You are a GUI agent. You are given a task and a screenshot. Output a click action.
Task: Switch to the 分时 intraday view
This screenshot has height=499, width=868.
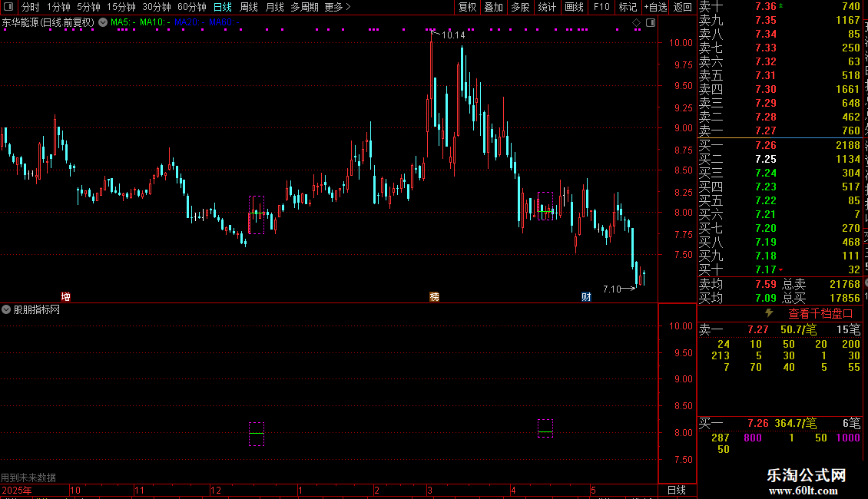(x=31, y=7)
